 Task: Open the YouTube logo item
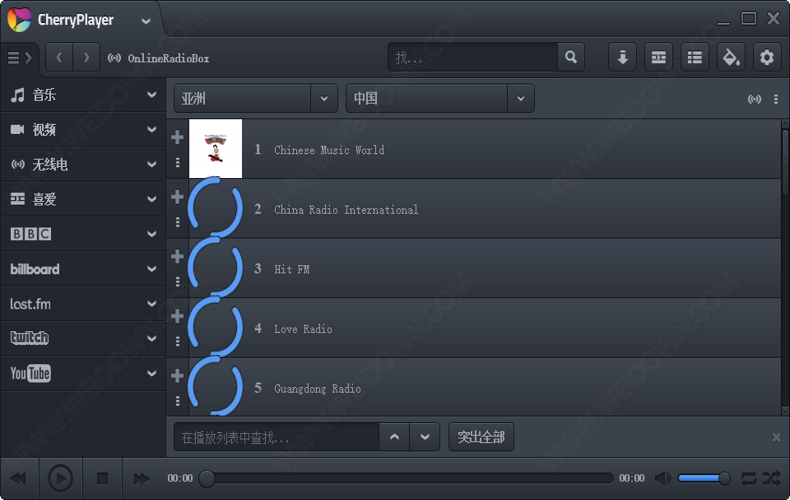[30, 373]
